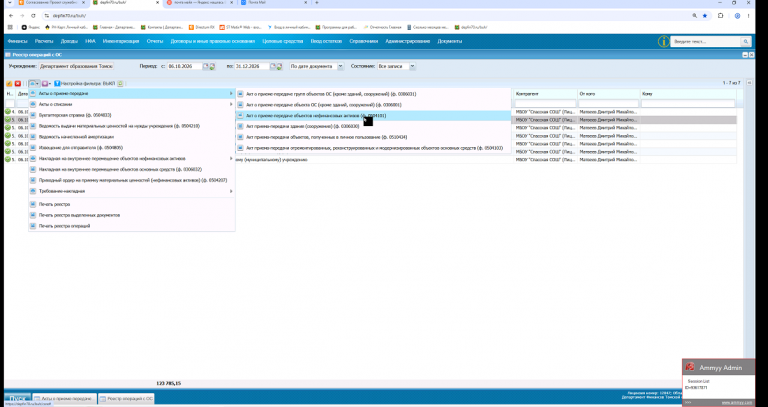This screenshot has height=407, width=768.
Task: Open the 'Справочники' menu
Action: pos(364,41)
